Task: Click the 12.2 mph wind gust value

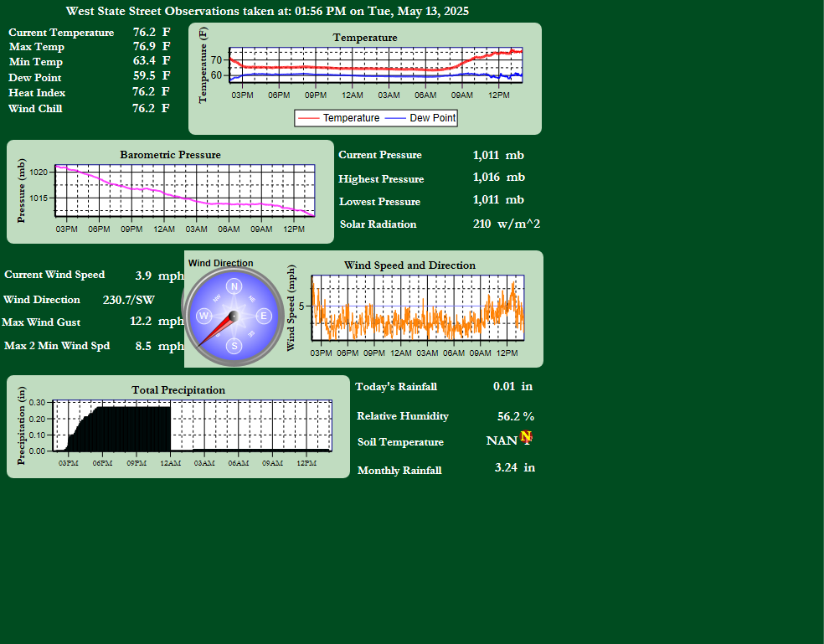Action: [x=157, y=321]
